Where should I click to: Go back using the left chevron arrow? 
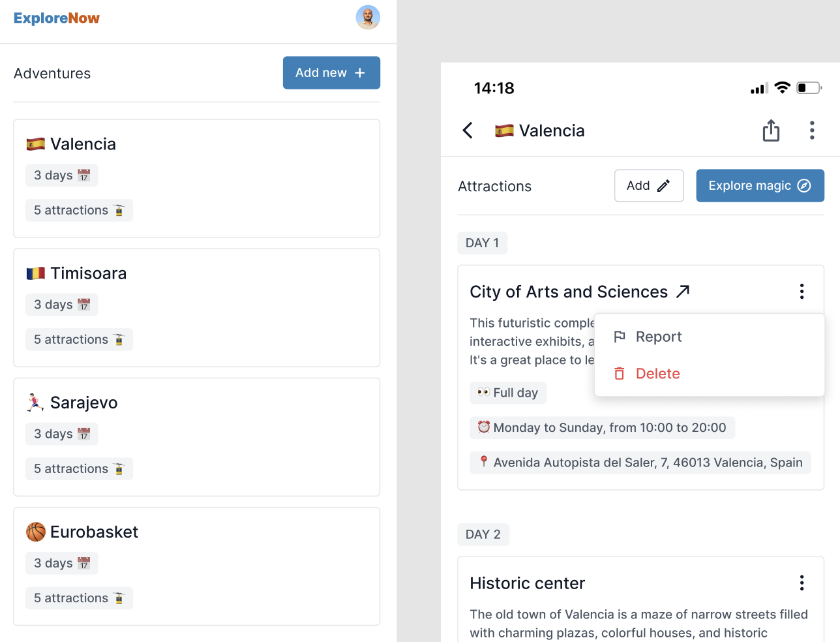(468, 130)
